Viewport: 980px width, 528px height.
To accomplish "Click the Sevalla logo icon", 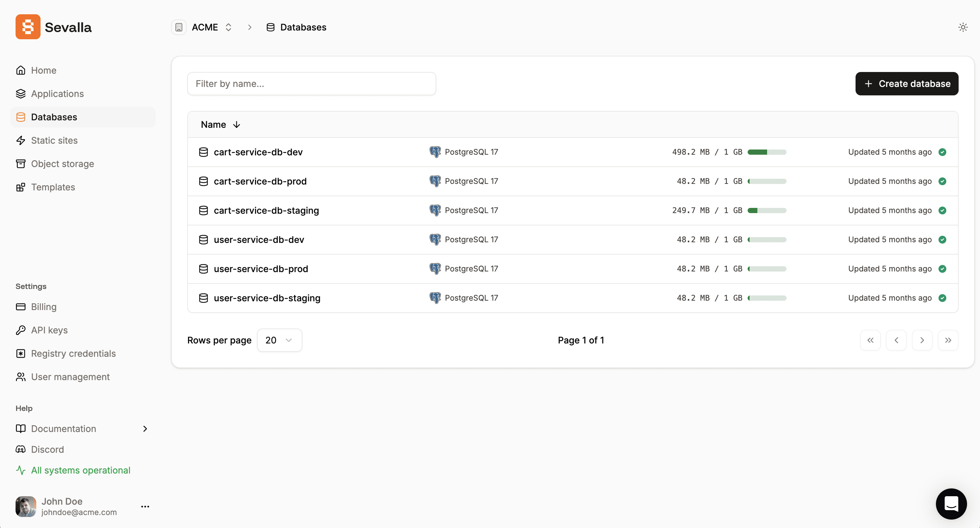I will [x=28, y=27].
